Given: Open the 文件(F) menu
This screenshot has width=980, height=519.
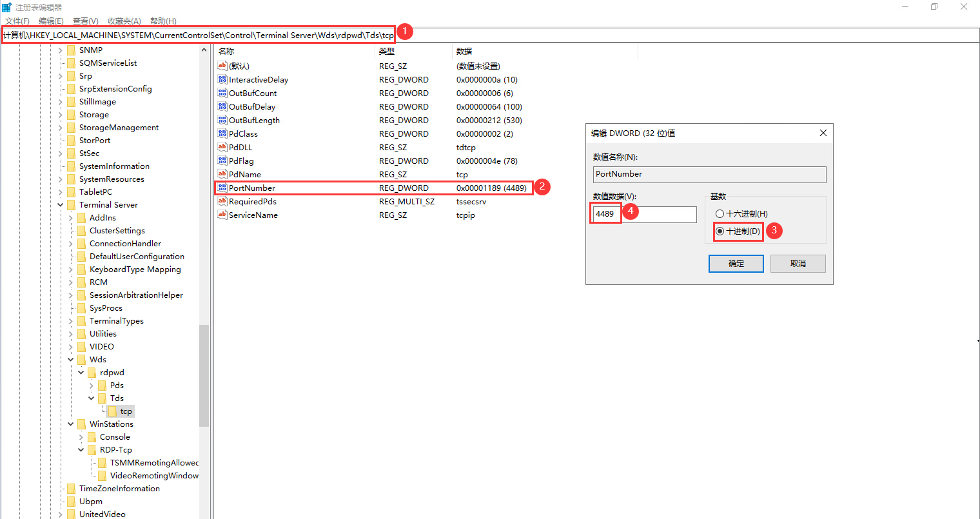Looking at the screenshot, I should click(17, 21).
